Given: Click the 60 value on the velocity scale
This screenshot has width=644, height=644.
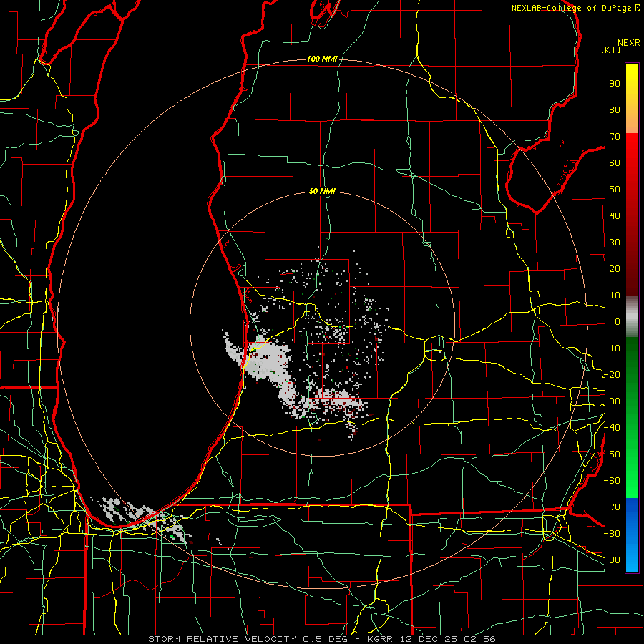Looking at the screenshot, I should [615, 163].
